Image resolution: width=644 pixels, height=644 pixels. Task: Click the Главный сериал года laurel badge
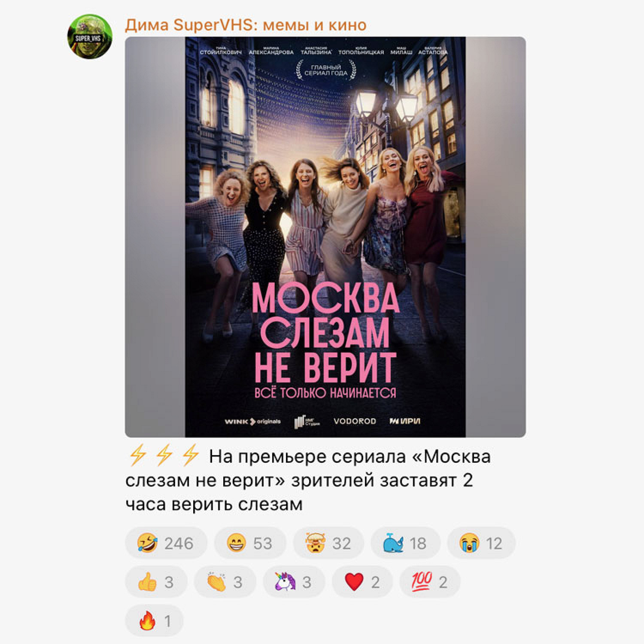[325, 70]
